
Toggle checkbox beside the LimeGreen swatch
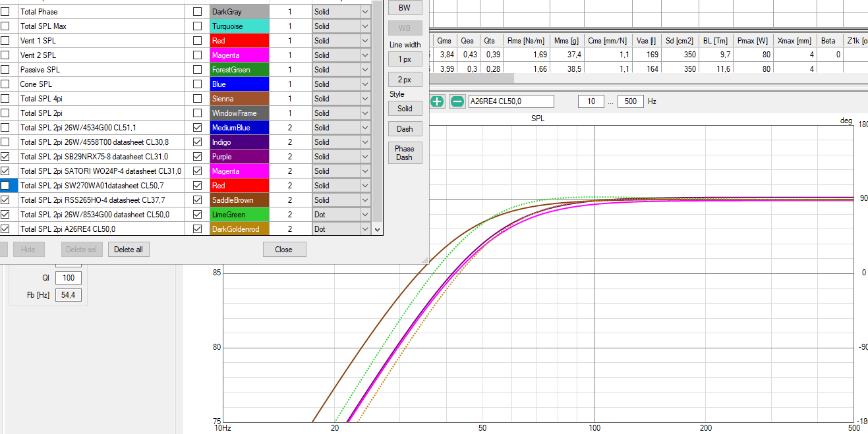click(197, 215)
